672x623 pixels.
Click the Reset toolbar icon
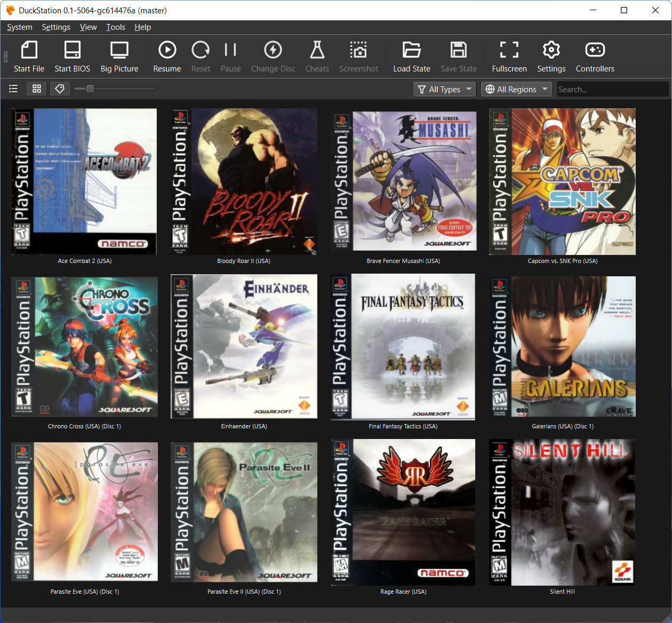(x=201, y=50)
